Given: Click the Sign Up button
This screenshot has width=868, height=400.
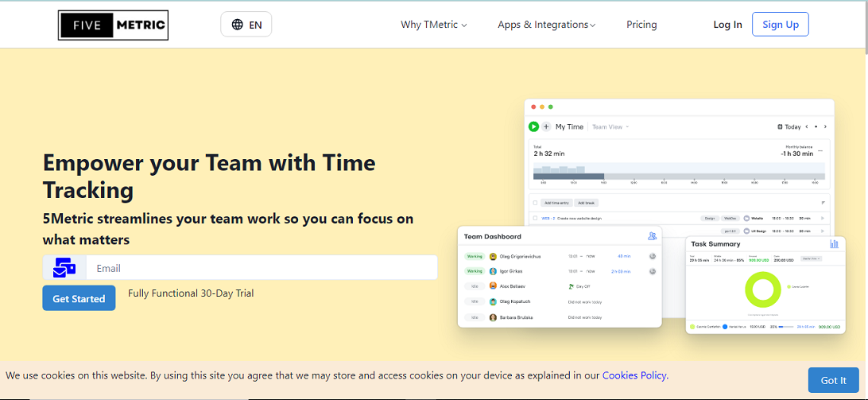Looking at the screenshot, I should point(780,25).
